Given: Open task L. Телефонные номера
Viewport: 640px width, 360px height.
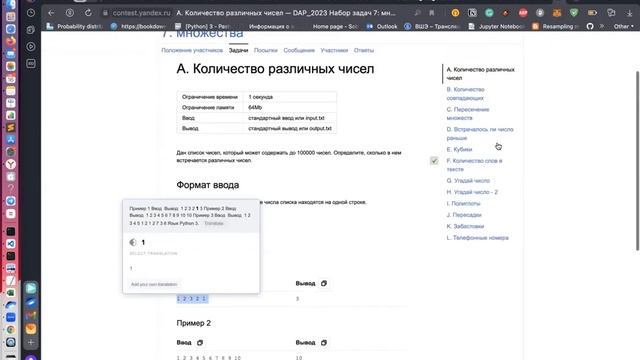Looking at the screenshot, I should click(478, 238).
